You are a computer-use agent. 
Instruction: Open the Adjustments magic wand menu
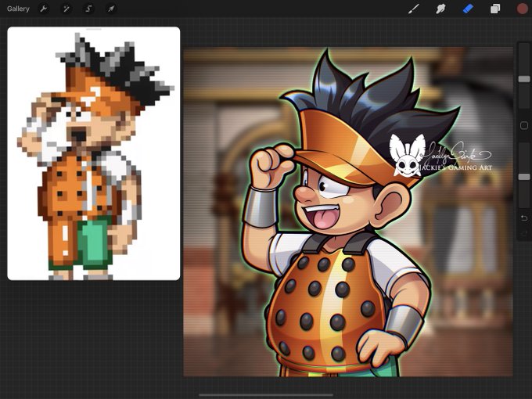[66, 9]
